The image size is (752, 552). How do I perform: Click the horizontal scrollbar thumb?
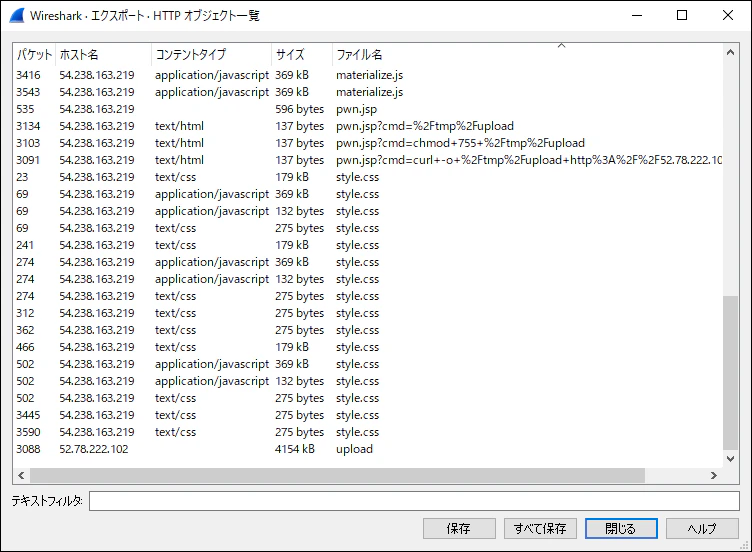(337, 475)
